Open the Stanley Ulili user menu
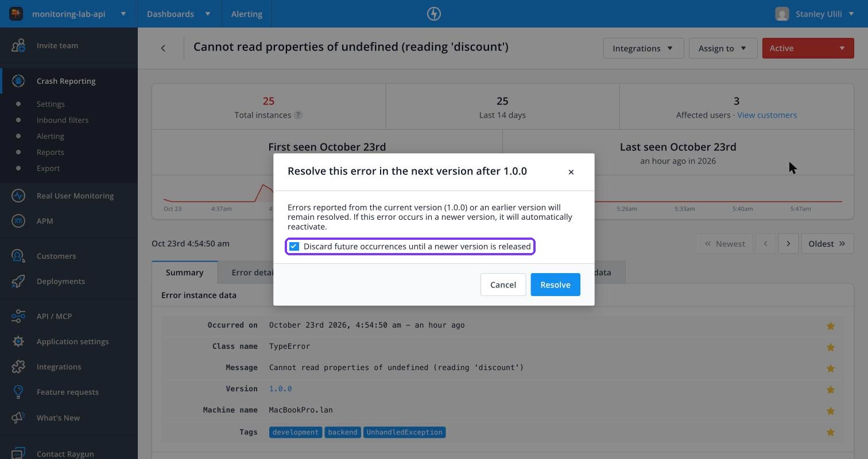Viewport: 868px width, 459px height. [815, 14]
